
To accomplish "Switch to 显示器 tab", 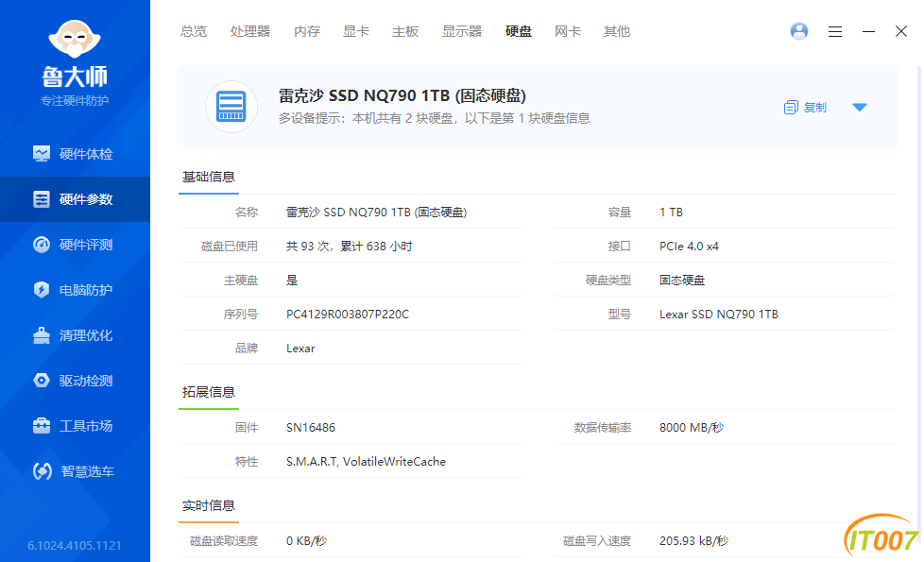I will 462,31.
